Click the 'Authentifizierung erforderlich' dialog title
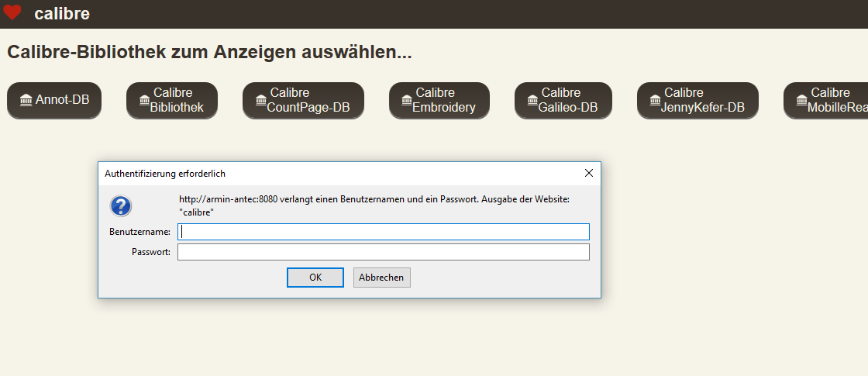Screen dimensions: 868x376 click(x=165, y=174)
